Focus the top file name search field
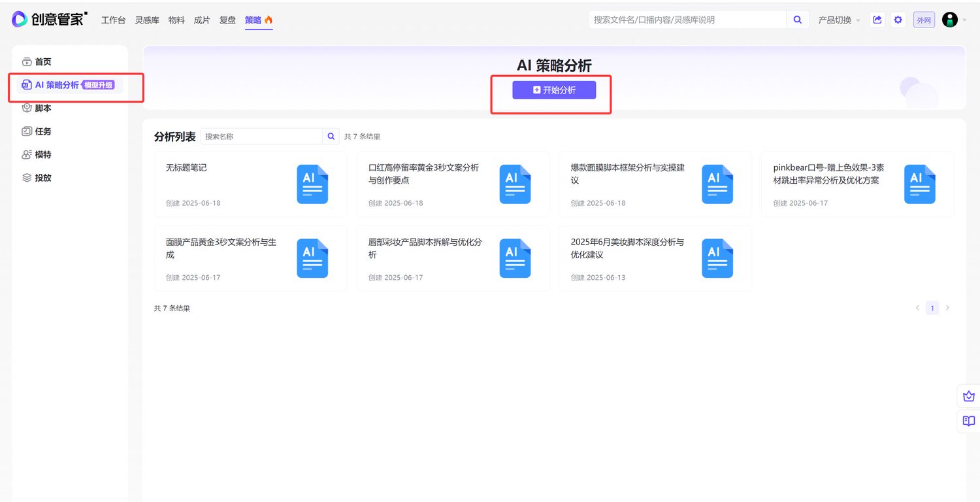 tap(687, 20)
